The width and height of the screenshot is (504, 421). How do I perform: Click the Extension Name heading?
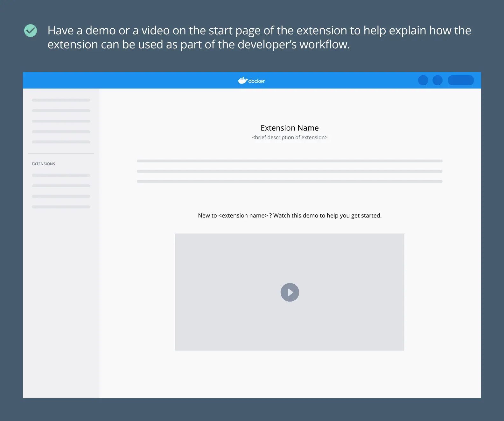[290, 128]
